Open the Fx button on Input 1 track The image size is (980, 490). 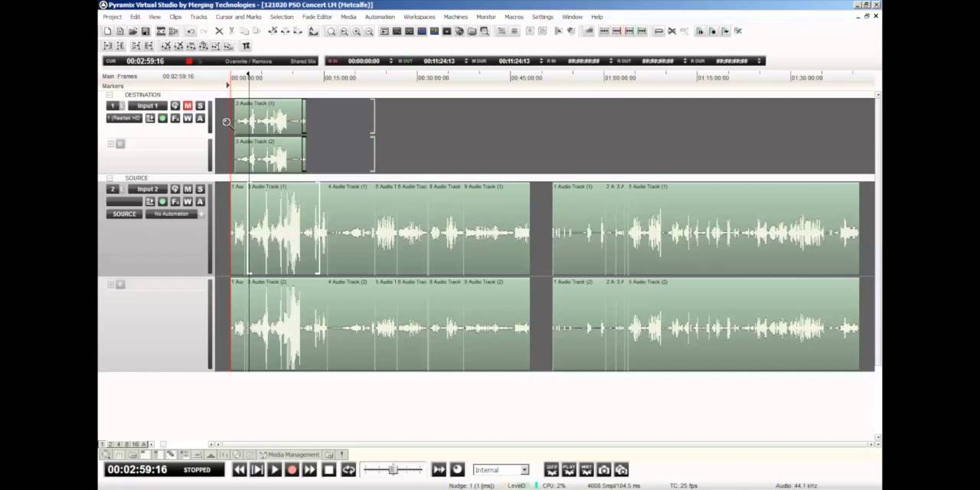175,118
